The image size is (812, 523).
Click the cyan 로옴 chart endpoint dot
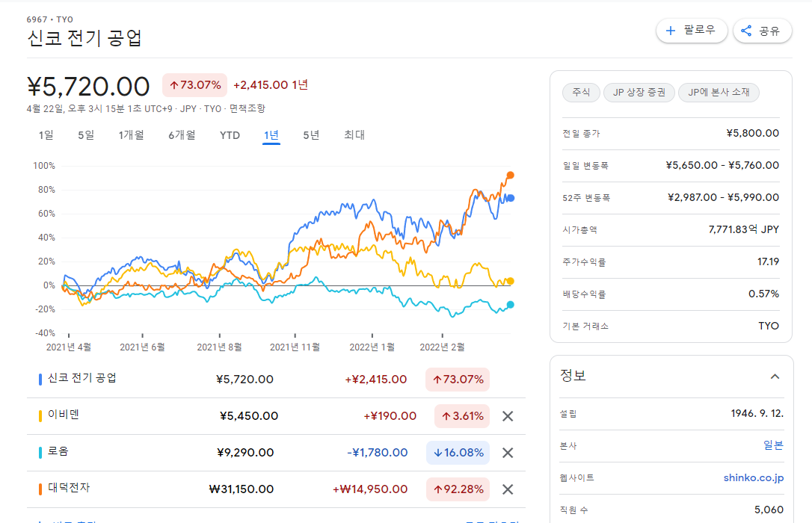click(510, 305)
